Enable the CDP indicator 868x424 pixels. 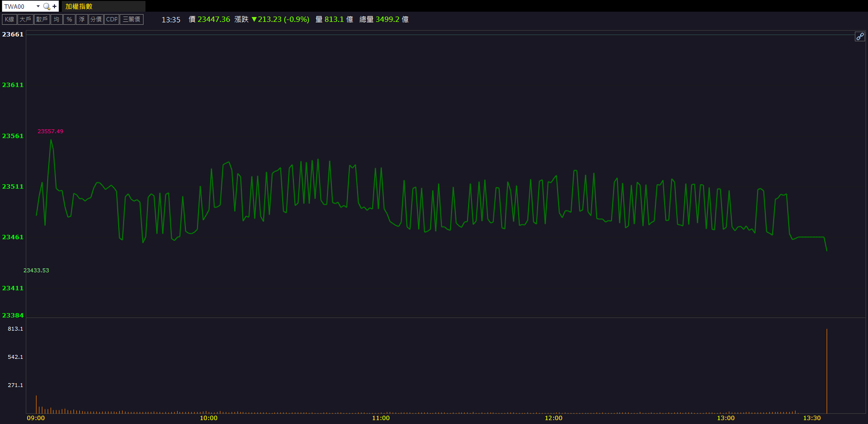point(112,19)
